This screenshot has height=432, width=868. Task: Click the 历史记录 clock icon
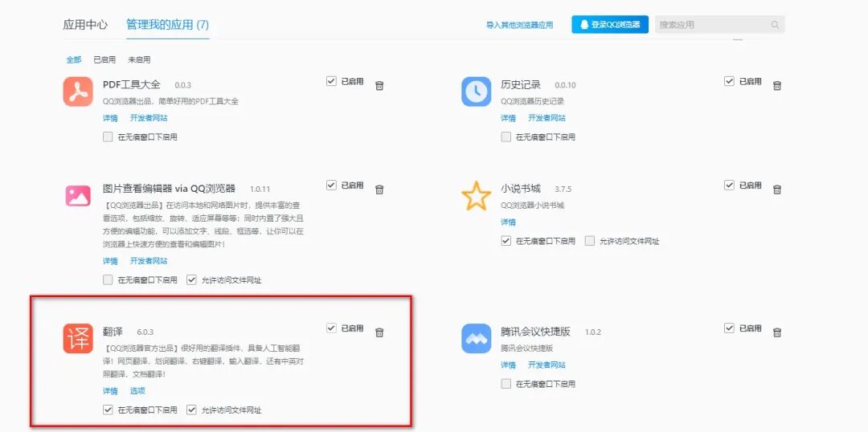[476, 92]
